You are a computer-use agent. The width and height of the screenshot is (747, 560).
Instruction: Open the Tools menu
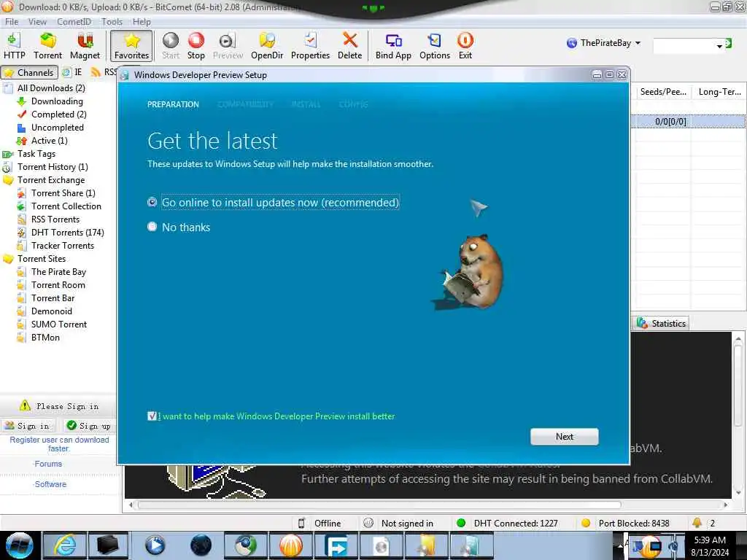(112, 21)
